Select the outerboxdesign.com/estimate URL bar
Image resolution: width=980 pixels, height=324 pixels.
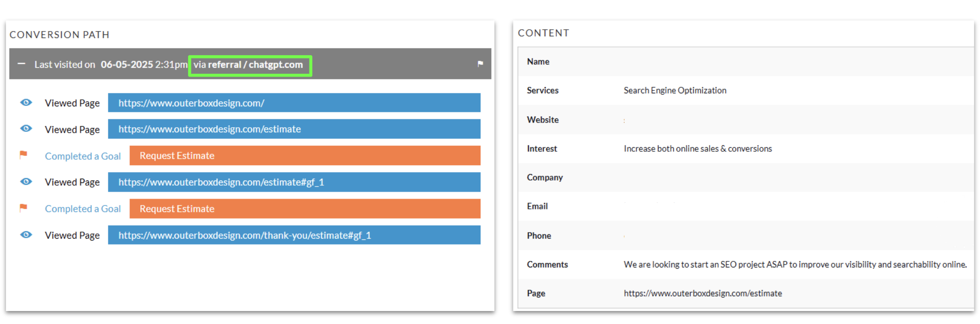(x=294, y=129)
